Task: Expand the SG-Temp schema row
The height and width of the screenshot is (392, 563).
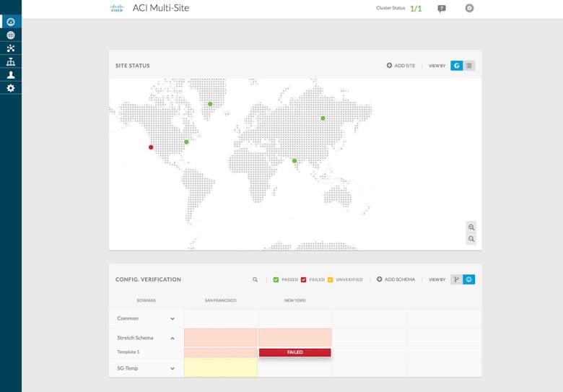Action: [173, 368]
